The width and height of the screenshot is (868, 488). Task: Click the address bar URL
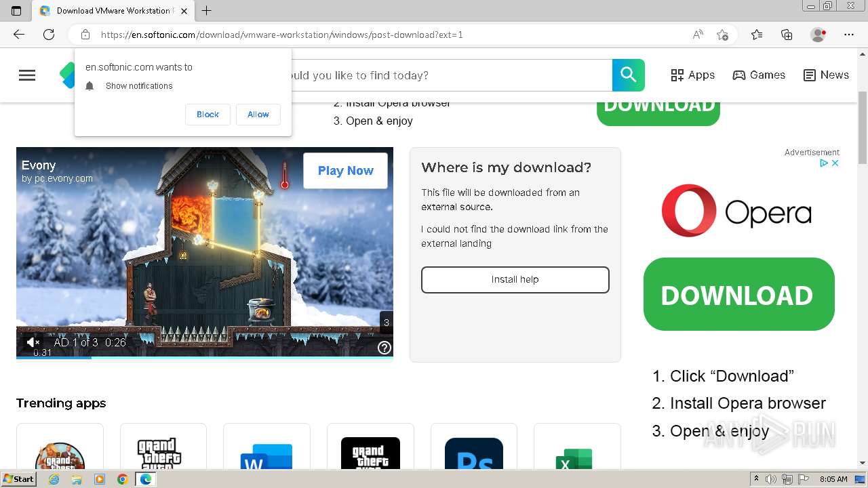coord(281,35)
